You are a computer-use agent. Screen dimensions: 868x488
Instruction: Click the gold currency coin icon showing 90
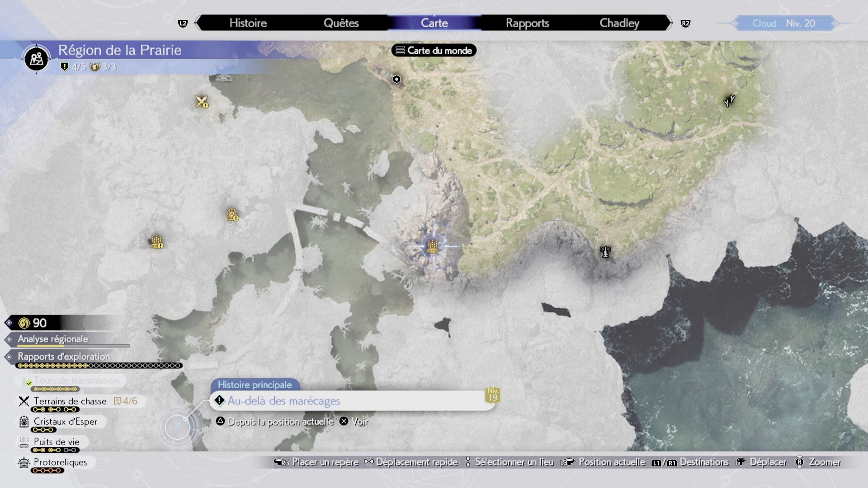coord(24,323)
